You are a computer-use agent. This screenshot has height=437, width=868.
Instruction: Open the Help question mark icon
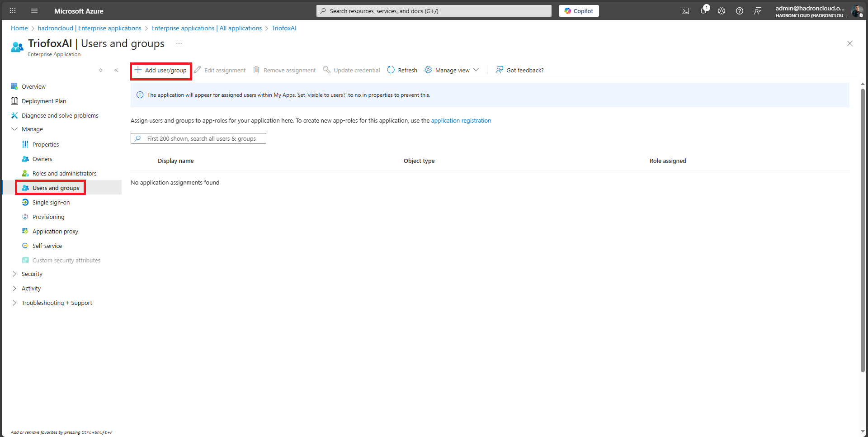click(740, 11)
